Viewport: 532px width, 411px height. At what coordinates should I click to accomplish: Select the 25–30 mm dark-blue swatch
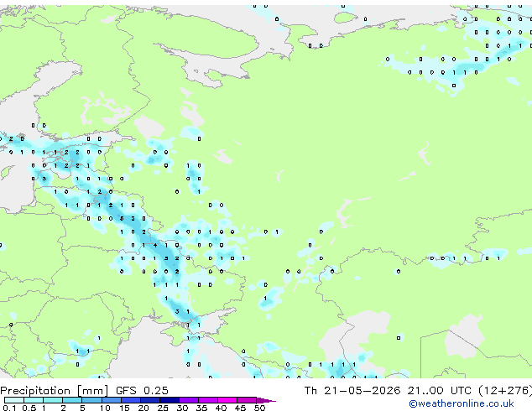click(x=169, y=400)
